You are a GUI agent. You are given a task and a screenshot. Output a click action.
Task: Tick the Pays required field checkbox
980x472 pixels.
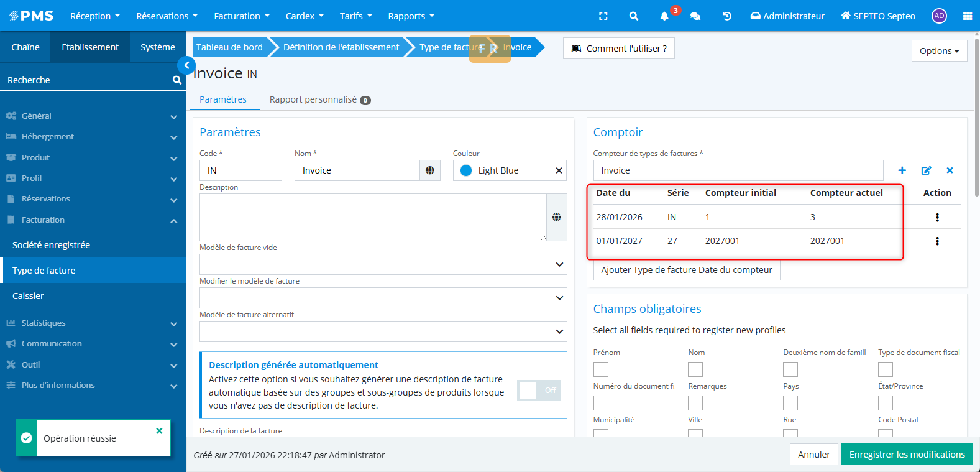790,403
